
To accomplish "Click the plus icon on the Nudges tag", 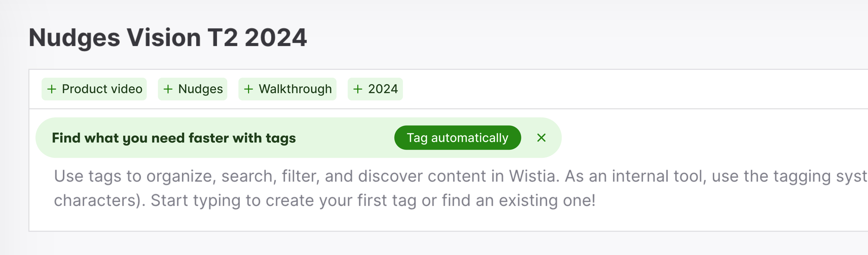I will pyautogui.click(x=168, y=89).
